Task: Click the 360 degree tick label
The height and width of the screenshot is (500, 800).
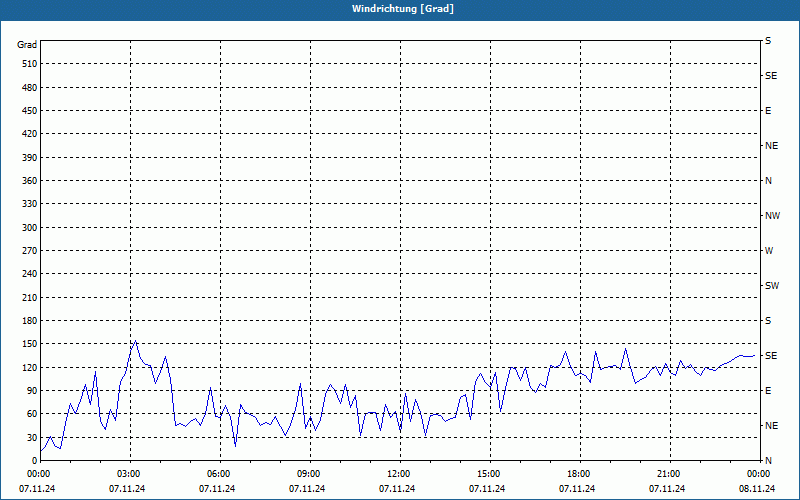Action: (x=27, y=181)
